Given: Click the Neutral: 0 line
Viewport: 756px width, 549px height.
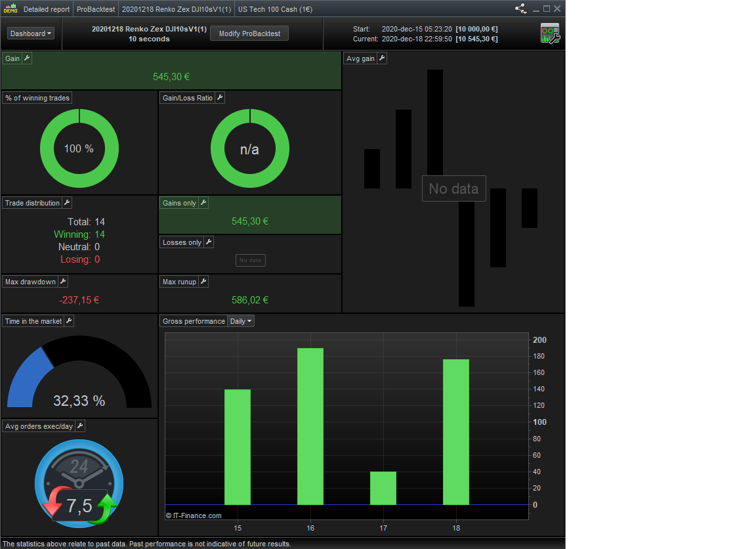Looking at the screenshot, I should point(79,247).
